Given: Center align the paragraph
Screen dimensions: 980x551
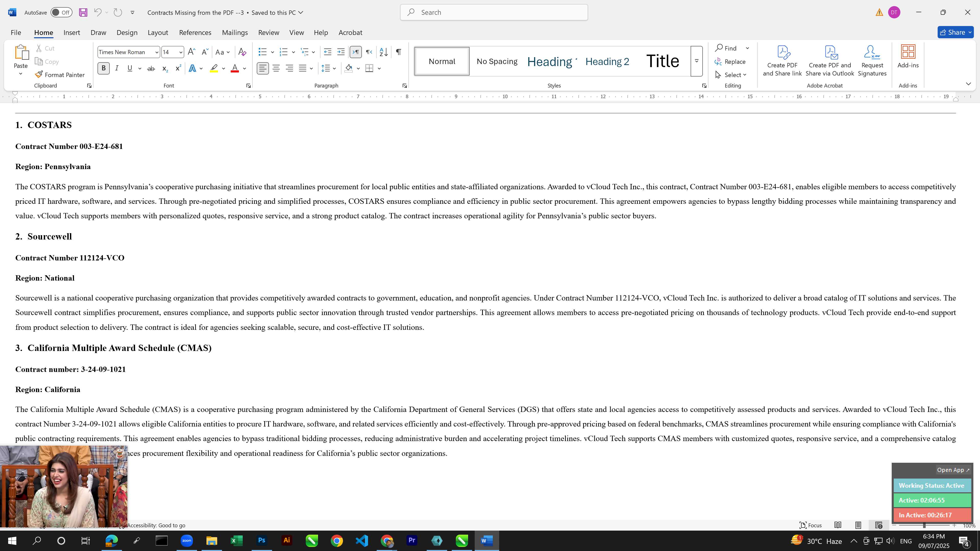Looking at the screenshot, I should click(276, 68).
